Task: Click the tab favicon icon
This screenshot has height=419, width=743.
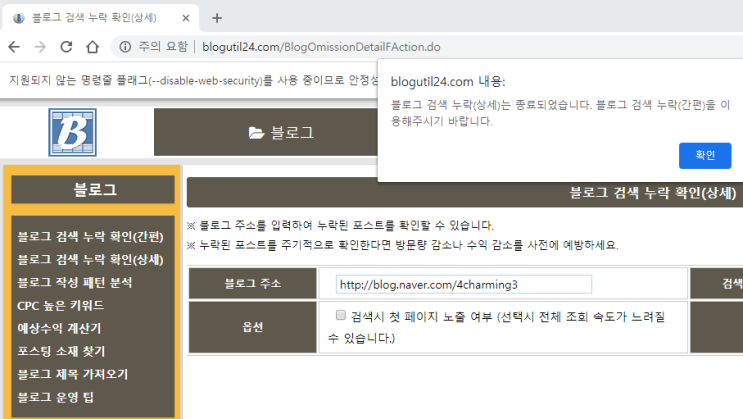Action: (x=18, y=18)
